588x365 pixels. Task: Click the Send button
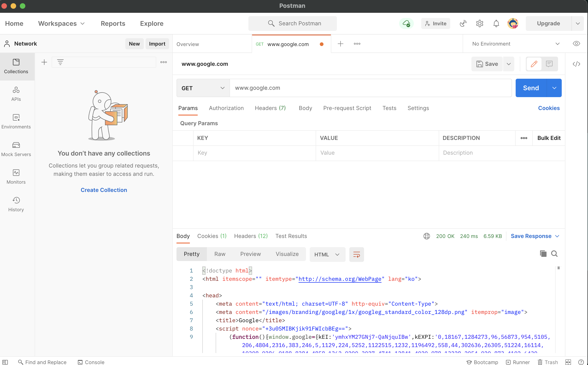(531, 88)
